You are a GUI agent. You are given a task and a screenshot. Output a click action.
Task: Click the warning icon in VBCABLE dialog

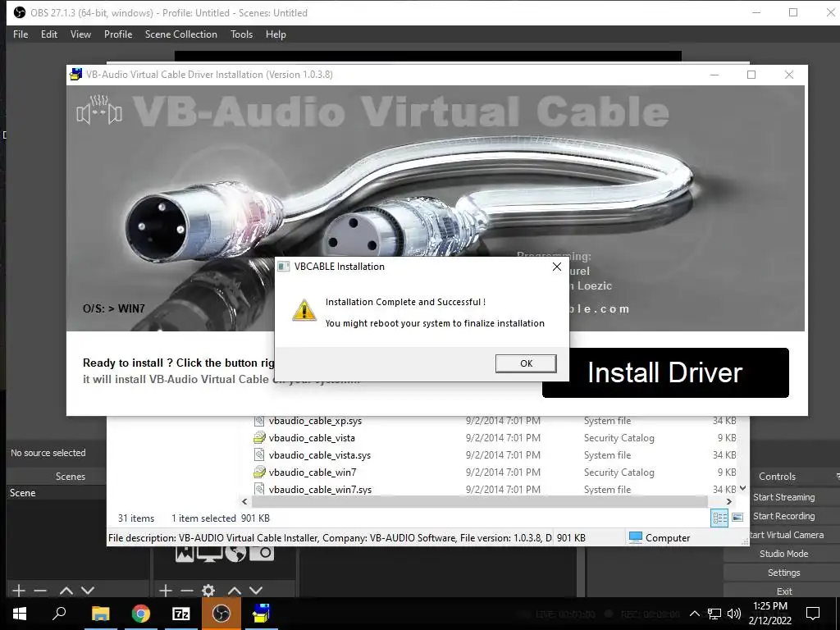[x=304, y=311]
